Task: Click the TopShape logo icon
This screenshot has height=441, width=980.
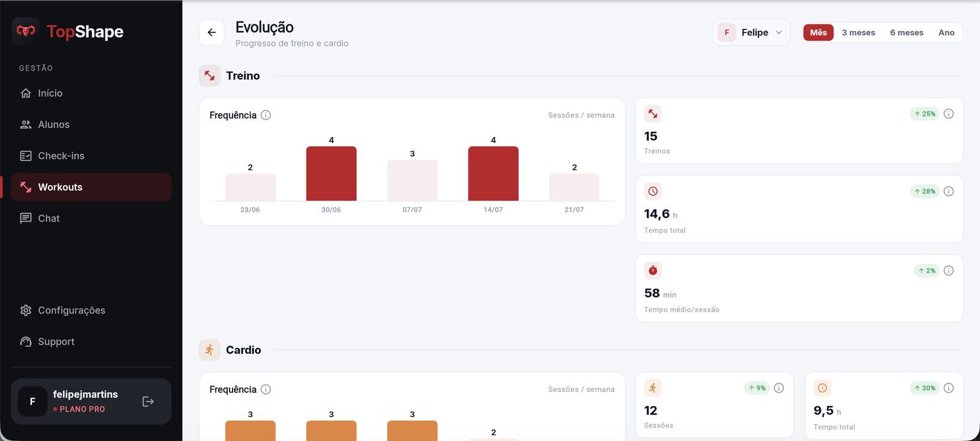Action: point(26,31)
